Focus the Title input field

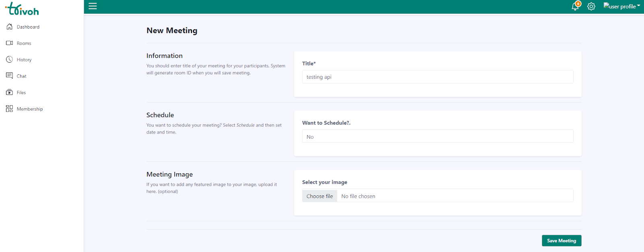click(x=438, y=77)
